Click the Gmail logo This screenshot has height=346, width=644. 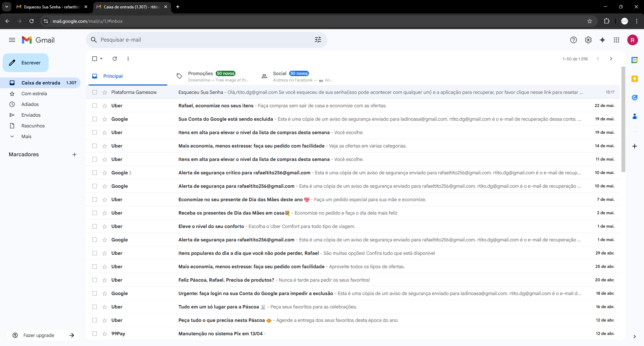pos(38,40)
